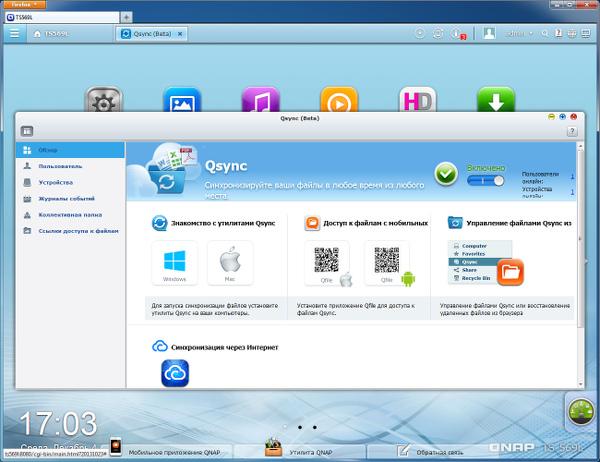The width and height of the screenshot is (600, 462).
Task: Launch the Music Station desktop icon
Action: [261, 100]
